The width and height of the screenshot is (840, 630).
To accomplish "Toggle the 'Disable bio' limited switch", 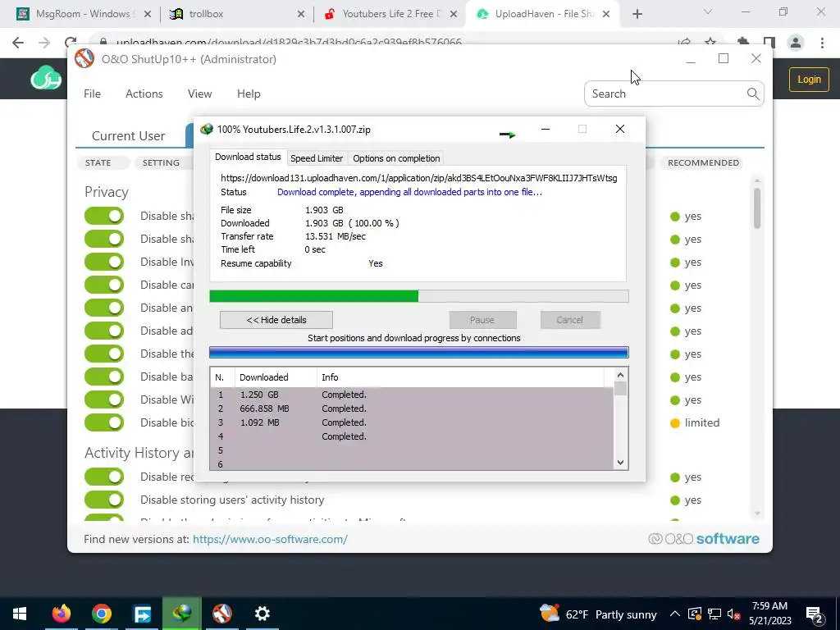I will coord(104,422).
